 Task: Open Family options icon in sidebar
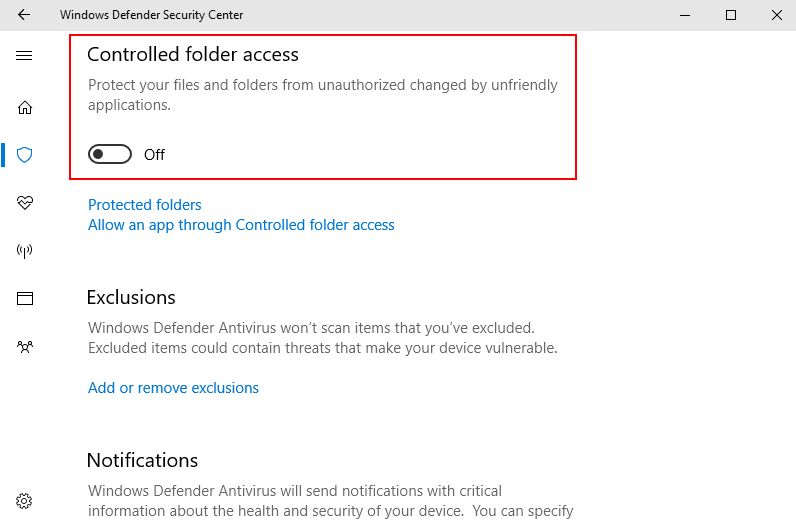(25, 347)
